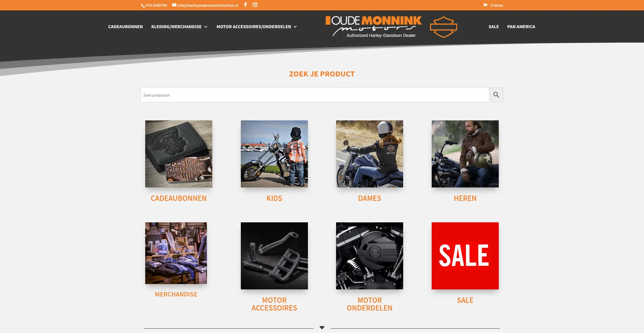Select the SALE navigation link
Screen dimensions: 644x333
pyautogui.click(x=493, y=26)
